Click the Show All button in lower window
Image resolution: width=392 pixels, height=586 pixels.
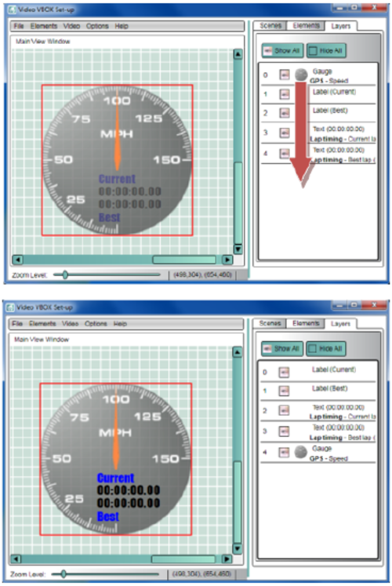282,348
